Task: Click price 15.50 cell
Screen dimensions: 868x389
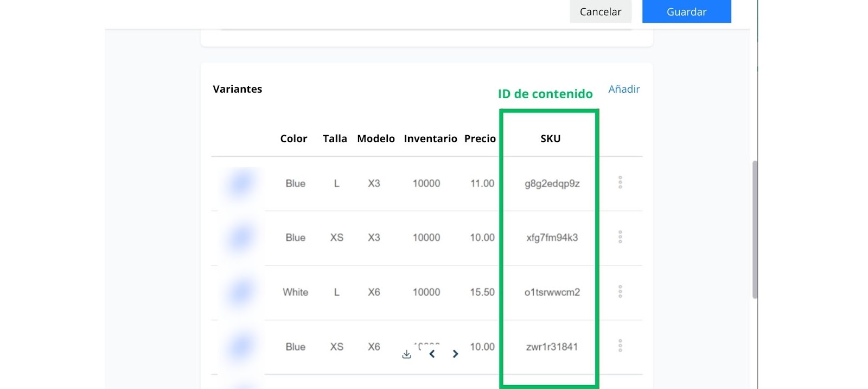Action: point(482,292)
